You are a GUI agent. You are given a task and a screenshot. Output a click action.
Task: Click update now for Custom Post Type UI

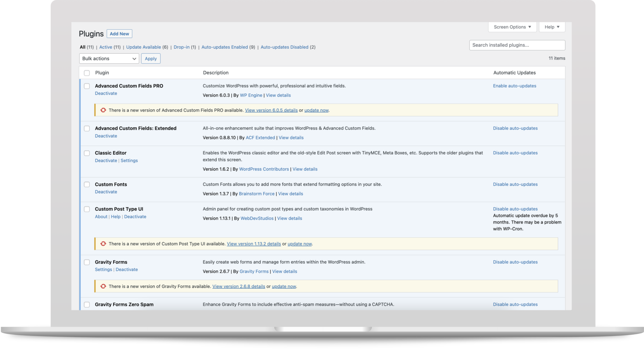click(x=300, y=244)
